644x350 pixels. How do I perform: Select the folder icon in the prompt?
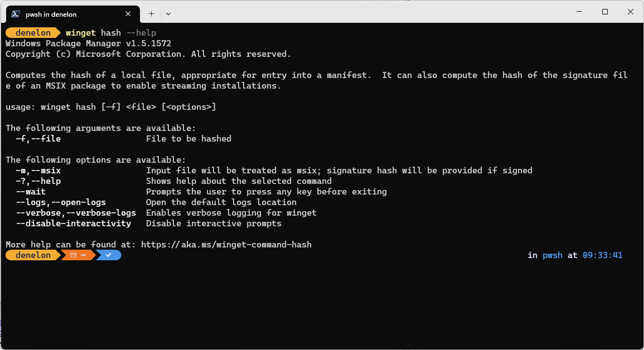(x=73, y=255)
